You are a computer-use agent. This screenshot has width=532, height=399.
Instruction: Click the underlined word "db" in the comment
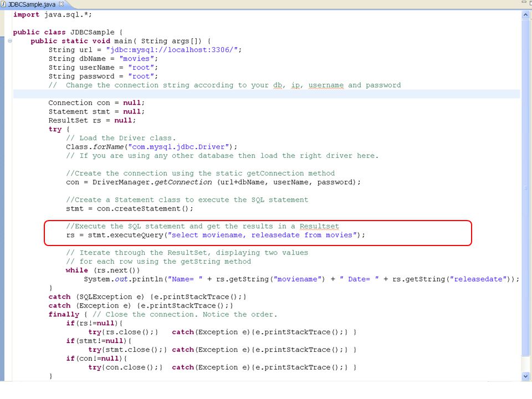pyautogui.click(x=278, y=85)
